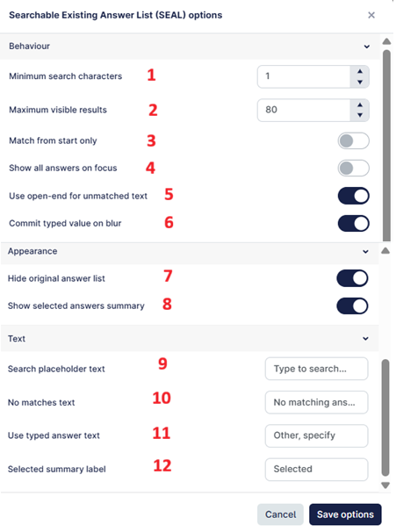The width and height of the screenshot is (396, 532).
Task: Click the lower inner scrollbar thumb
Action: pyautogui.click(x=385, y=418)
